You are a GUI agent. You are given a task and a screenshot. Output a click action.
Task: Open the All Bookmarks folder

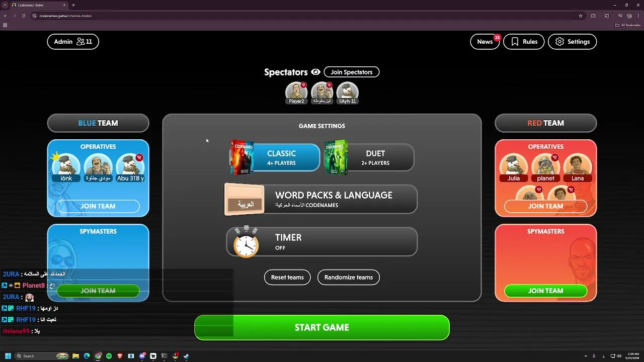point(628,25)
